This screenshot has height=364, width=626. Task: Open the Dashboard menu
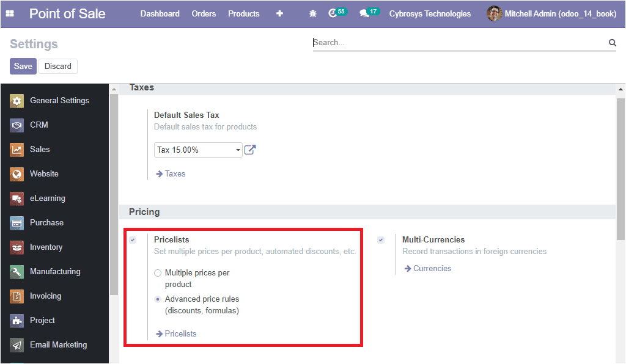pyautogui.click(x=160, y=13)
